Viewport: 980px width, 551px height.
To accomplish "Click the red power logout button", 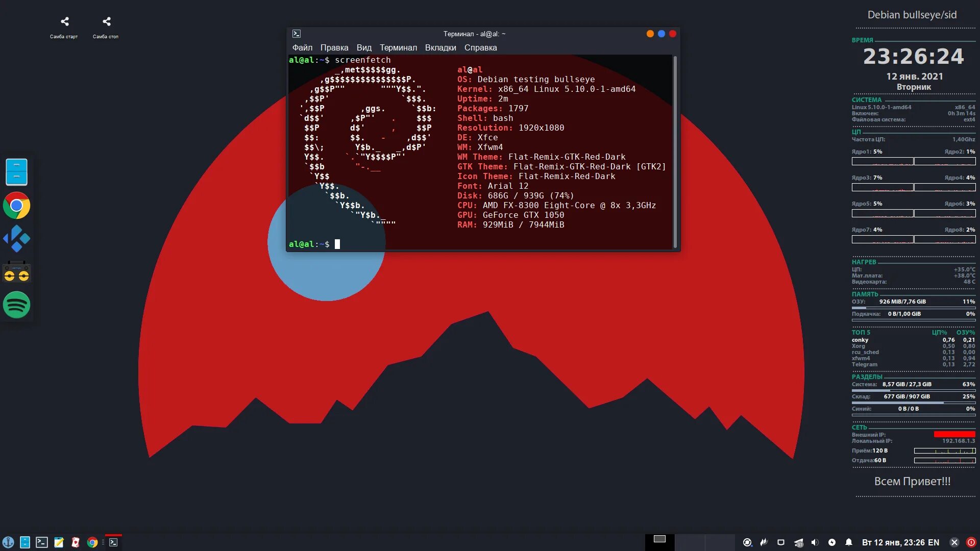I will click(x=971, y=542).
